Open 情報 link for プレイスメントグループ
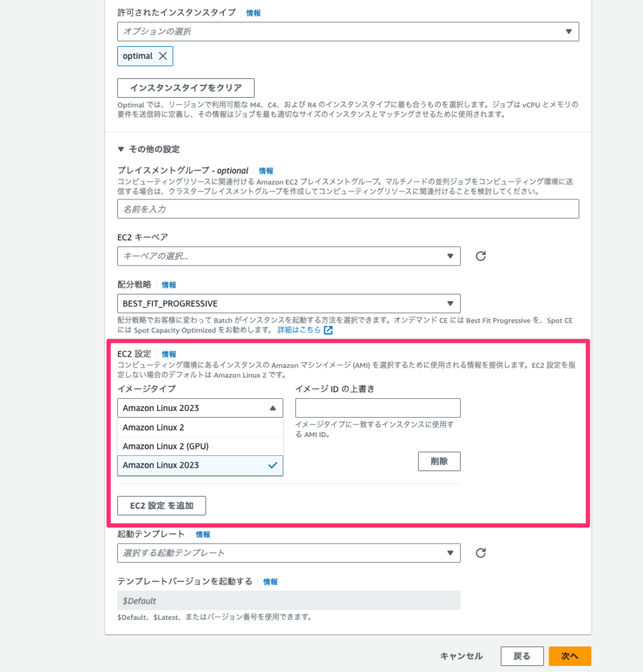The image size is (643, 672). coord(266,171)
